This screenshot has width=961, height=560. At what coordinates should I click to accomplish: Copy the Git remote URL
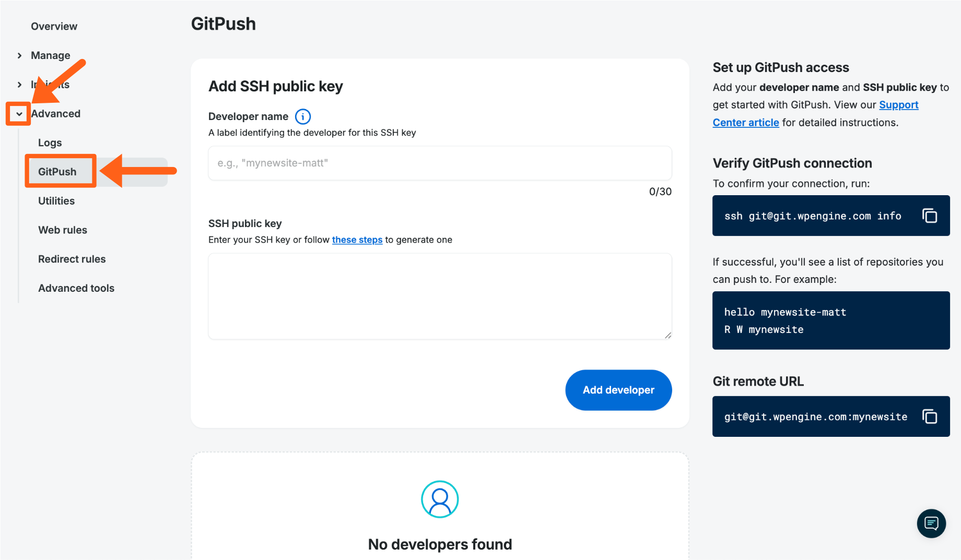pyautogui.click(x=930, y=416)
